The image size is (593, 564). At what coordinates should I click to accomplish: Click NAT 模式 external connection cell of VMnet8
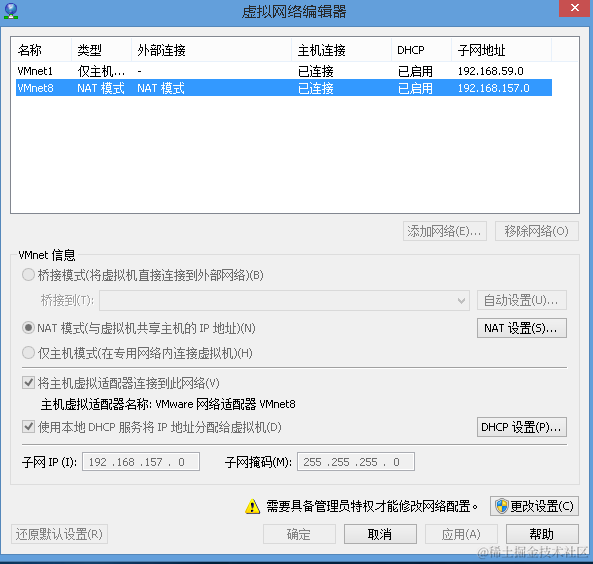[161, 88]
